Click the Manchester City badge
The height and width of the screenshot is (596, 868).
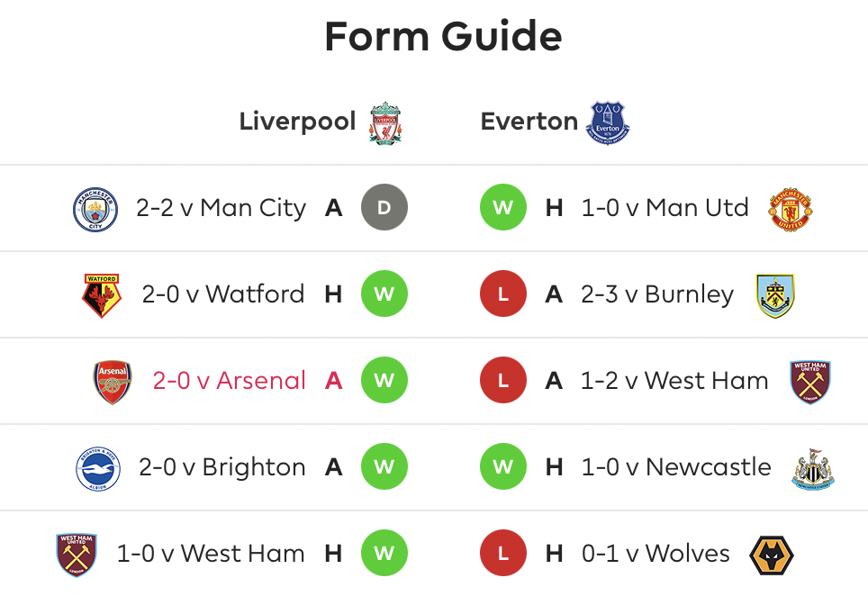pos(95,209)
